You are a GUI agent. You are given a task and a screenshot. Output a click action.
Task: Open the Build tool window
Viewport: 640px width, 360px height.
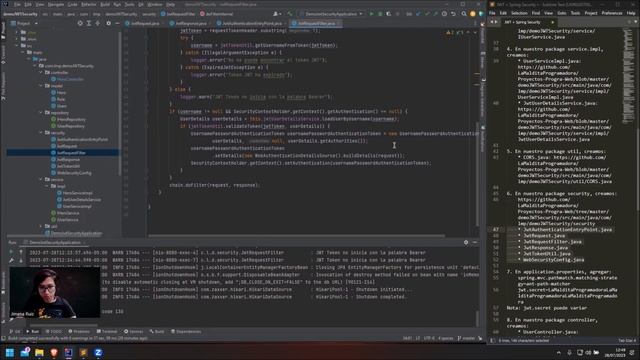pyautogui.click(x=157, y=331)
